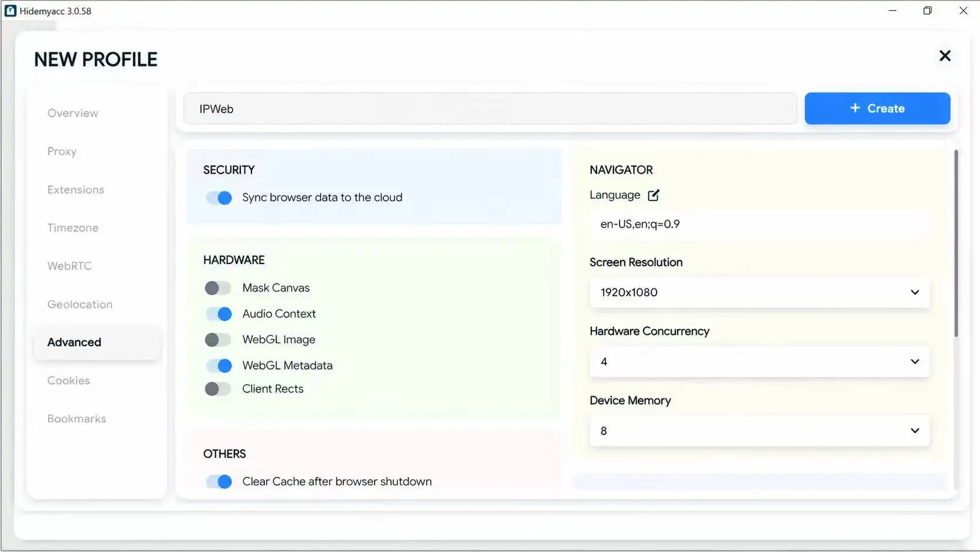This screenshot has height=552, width=980.
Task: Turn off the WebGL Metadata switch
Action: coord(219,365)
